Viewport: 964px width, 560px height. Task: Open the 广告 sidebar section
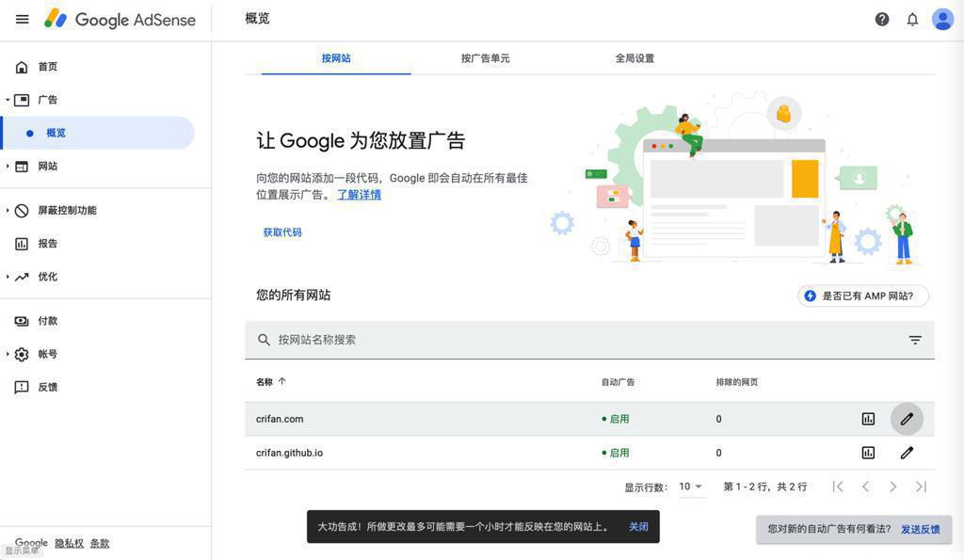47,100
